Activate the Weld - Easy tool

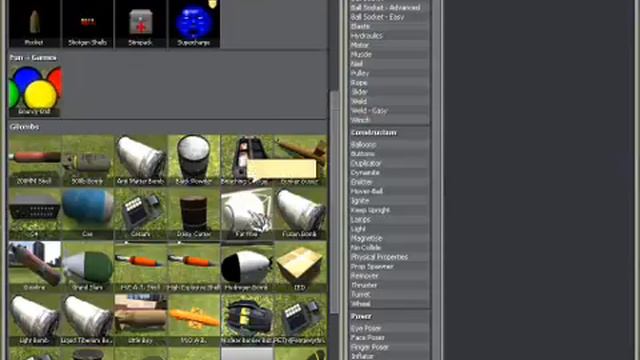point(390,111)
